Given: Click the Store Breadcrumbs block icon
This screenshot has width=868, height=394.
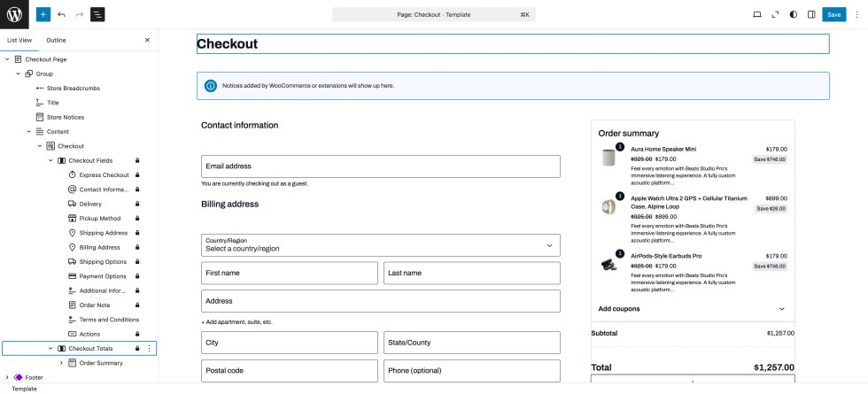Looking at the screenshot, I should coord(39,88).
